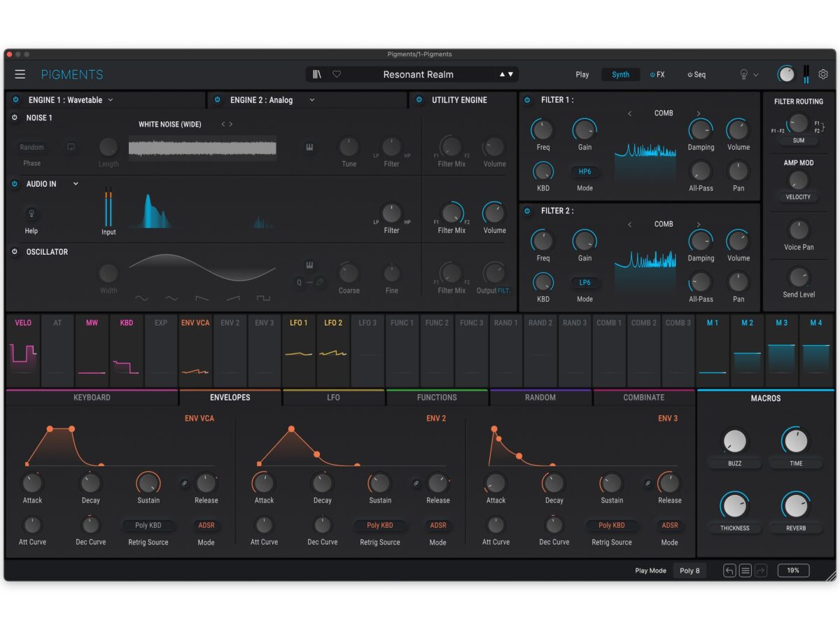Image resolution: width=840 pixels, height=630 pixels.
Task: Click the lightbulb sound design tips icon
Action: [743, 74]
